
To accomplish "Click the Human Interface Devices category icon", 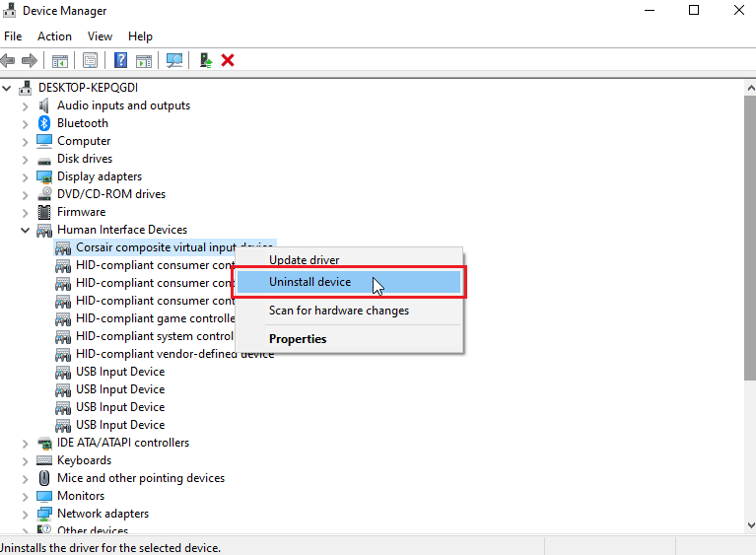I will pyautogui.click(x=44, y=231).
